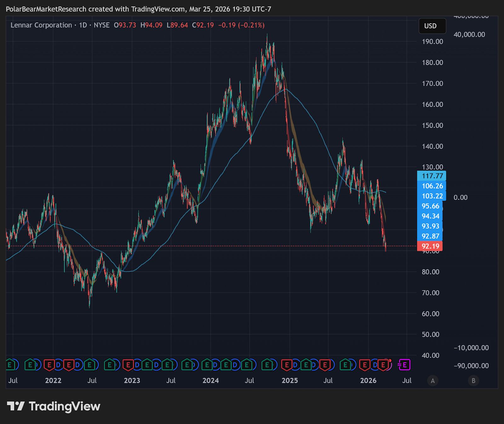
Task: Click the 2024 label on the time axis
Action: pos(210,381)
